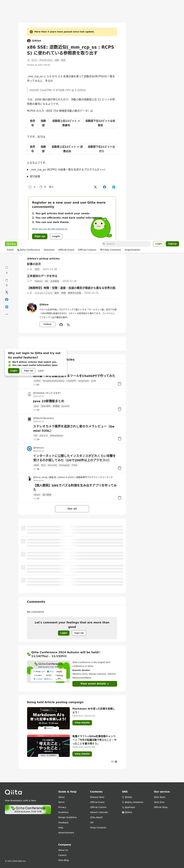
Task: Click View event details for Qiita Conference
Action: [95, 684]
